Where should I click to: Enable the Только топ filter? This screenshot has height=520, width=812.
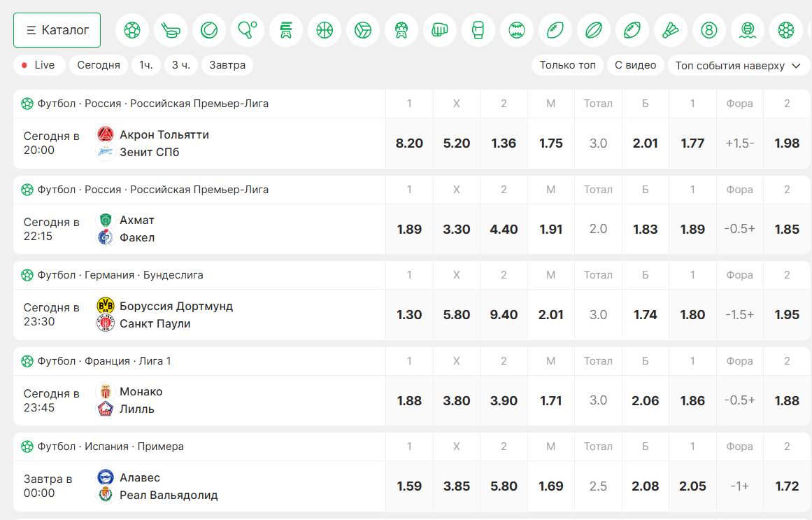[568, 65]
